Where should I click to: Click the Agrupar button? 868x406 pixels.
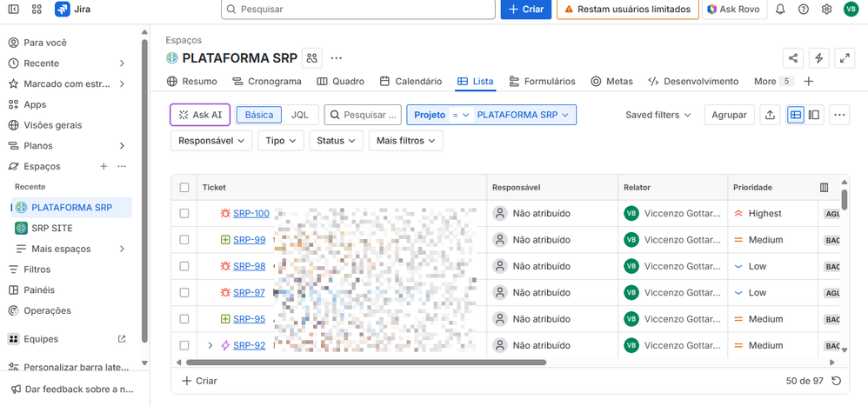tap(730, 115)
